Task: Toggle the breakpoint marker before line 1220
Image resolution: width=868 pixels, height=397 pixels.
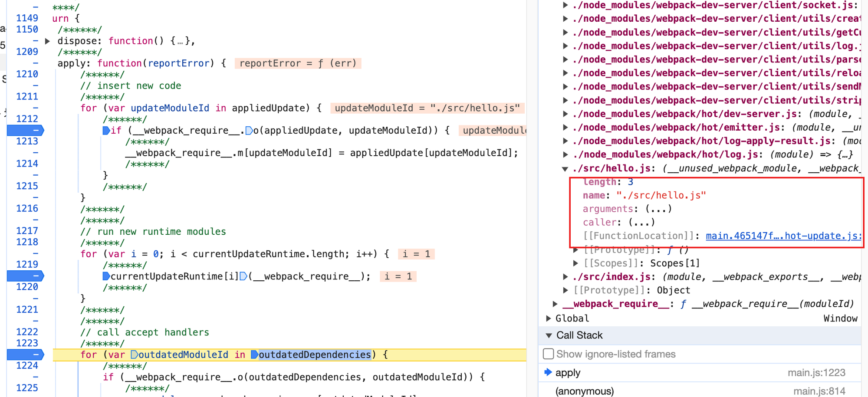Action: (x=26, y=276)
